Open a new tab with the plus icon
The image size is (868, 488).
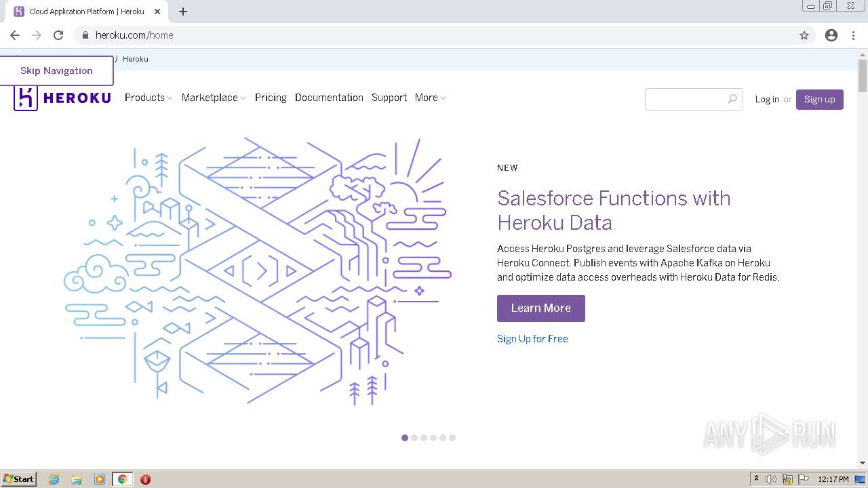(183, 12)
